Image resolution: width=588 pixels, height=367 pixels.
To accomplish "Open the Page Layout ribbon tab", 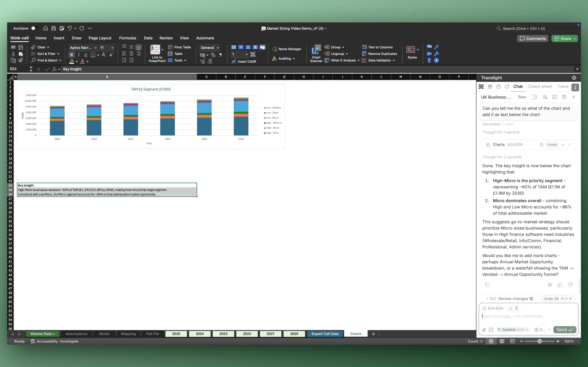I will pyautogui.click(x=100, y=38).
